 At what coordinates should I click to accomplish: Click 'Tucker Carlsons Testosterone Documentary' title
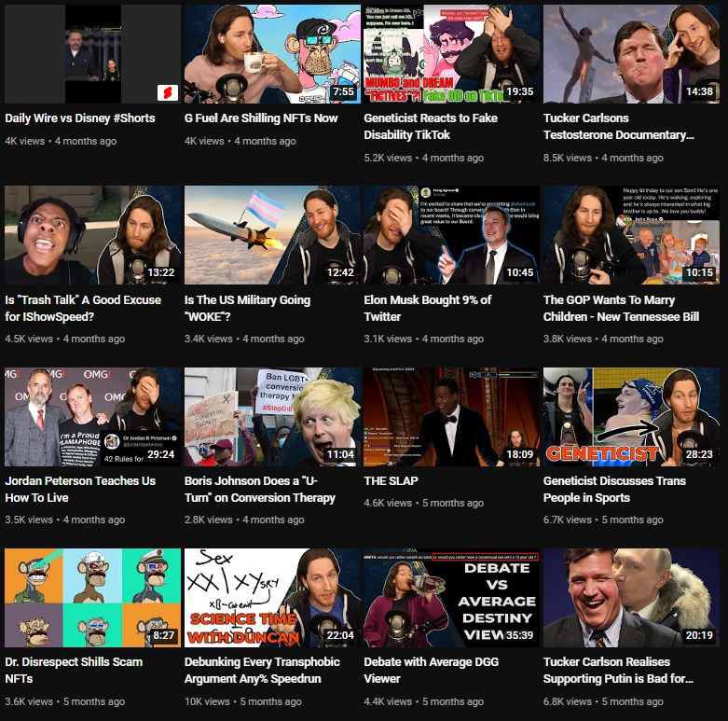click(619, 126)
